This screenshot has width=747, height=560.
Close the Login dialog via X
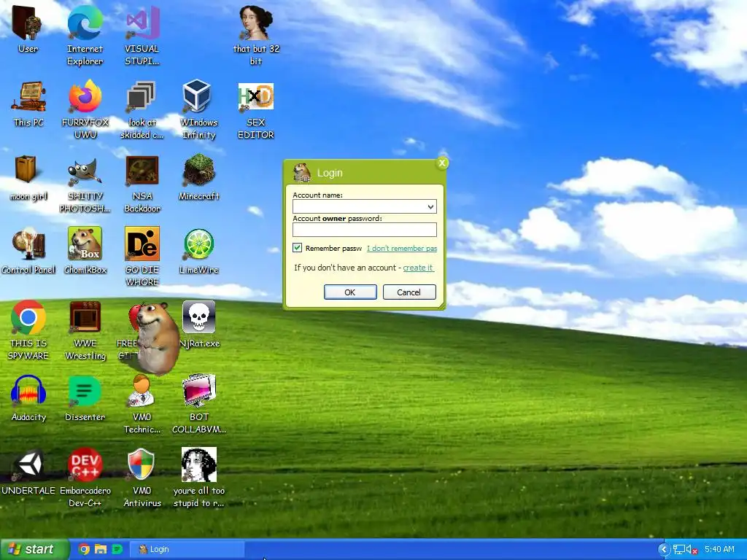click(x=442, y=163)
